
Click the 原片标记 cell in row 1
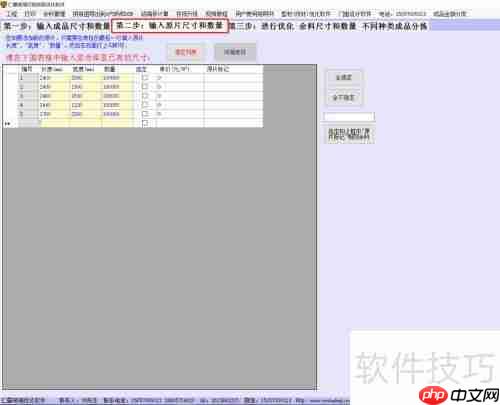[x=233, y=78]
